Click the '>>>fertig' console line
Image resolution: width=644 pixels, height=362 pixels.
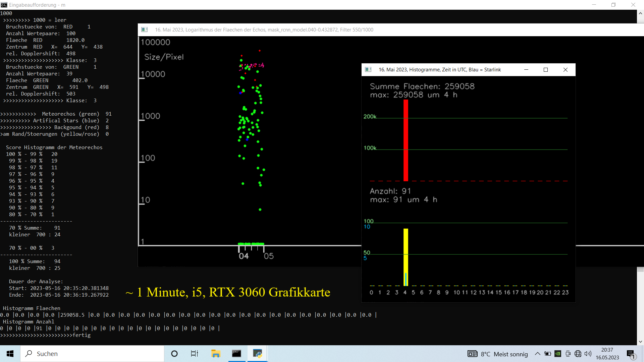tap(45, 335)
